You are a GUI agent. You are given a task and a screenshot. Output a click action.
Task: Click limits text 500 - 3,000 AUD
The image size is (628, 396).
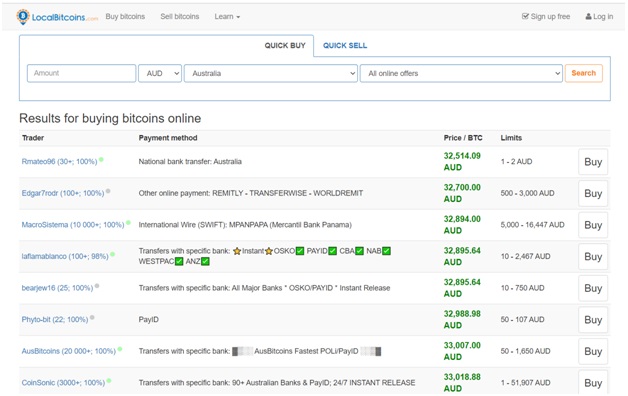[x=527, y=193]
